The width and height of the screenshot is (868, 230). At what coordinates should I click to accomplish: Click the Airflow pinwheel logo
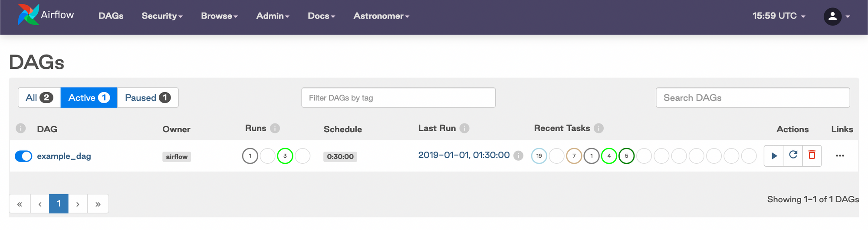click(x=29, y=15)
